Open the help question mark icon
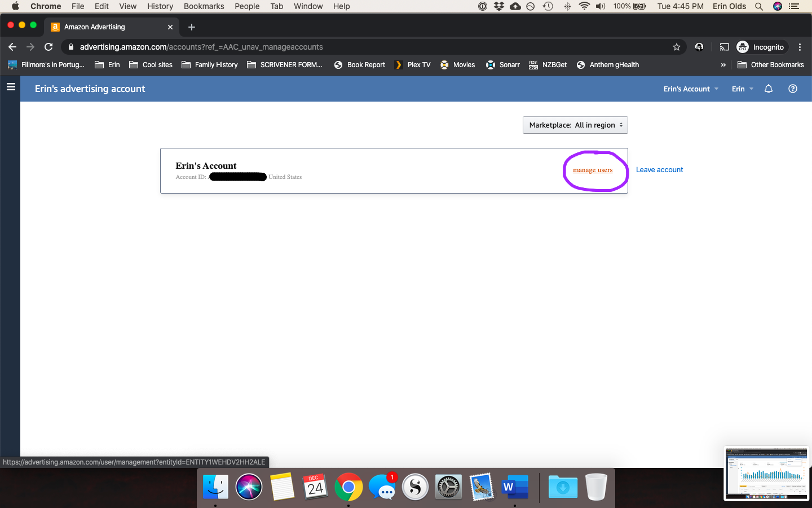Viewport: 812px width, 508px height. [x=793, y=89]
